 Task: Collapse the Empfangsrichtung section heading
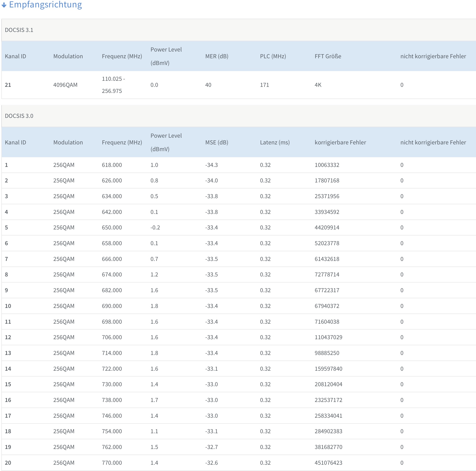(45, 5)
